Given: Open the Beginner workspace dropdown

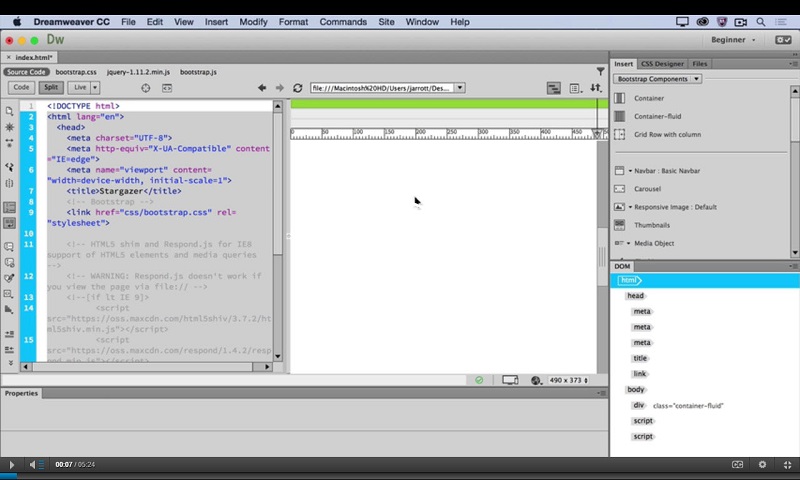Looking at the screenshot, I should [x=733, y=40].
